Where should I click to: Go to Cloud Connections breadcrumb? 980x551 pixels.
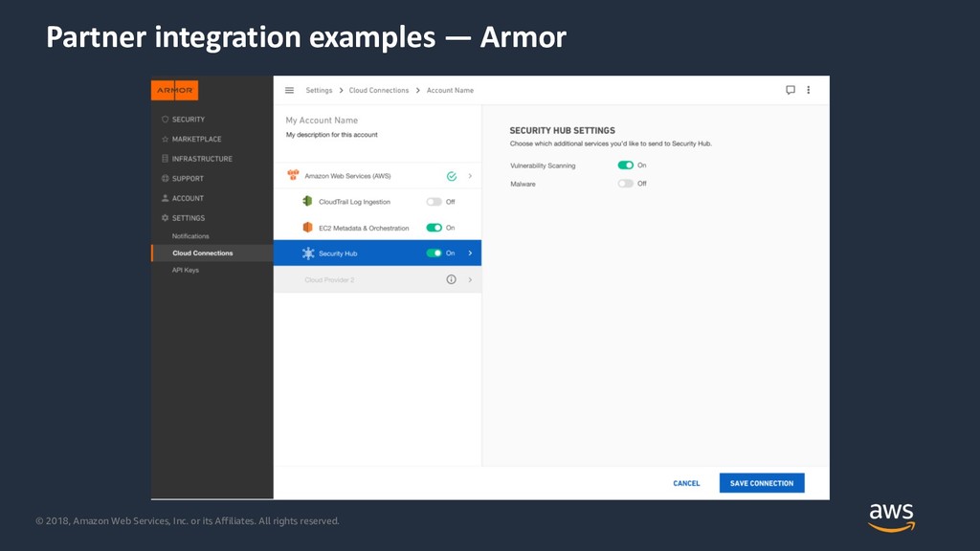coord(379,91)
